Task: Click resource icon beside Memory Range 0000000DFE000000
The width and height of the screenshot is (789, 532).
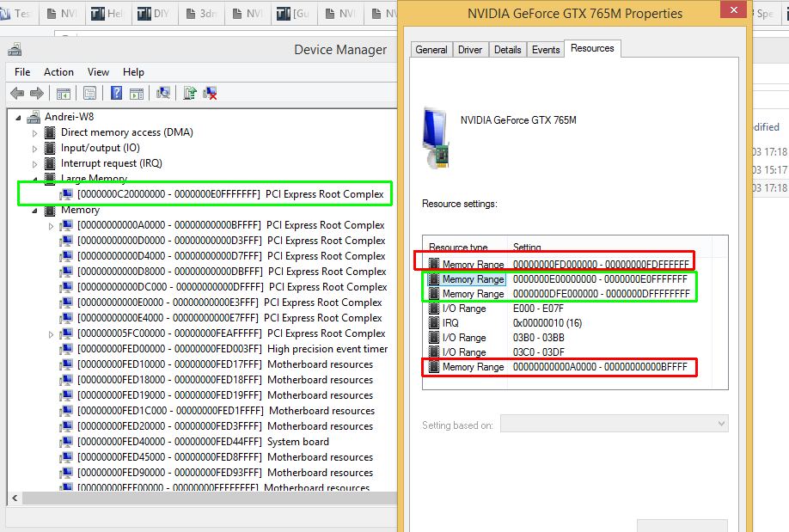Action: pyautogui.click(x=434, y=293)
